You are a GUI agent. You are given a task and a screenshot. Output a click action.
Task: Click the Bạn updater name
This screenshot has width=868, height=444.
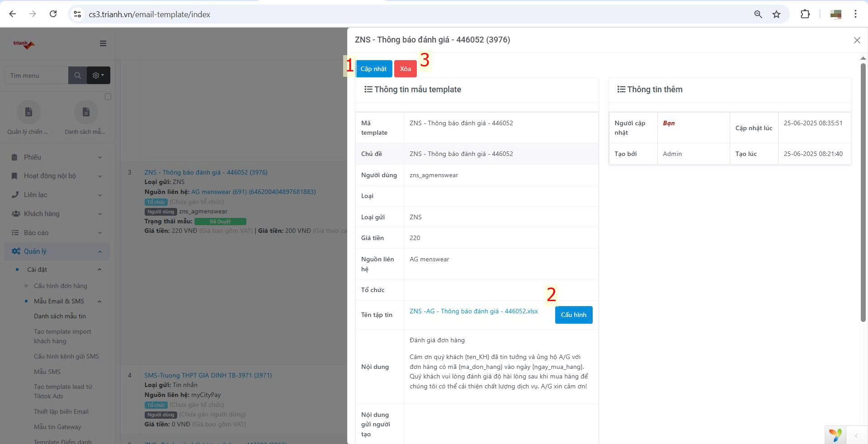[x=669, y=123]
